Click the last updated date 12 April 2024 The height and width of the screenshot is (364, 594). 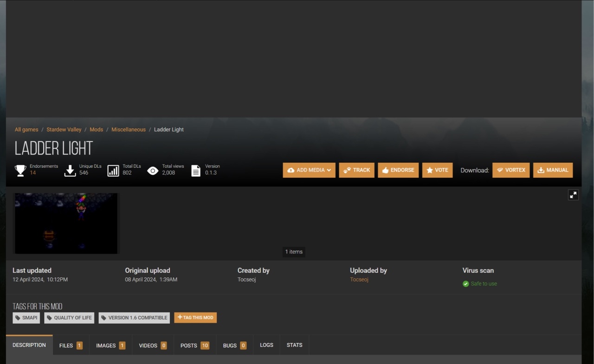(40, 280)
